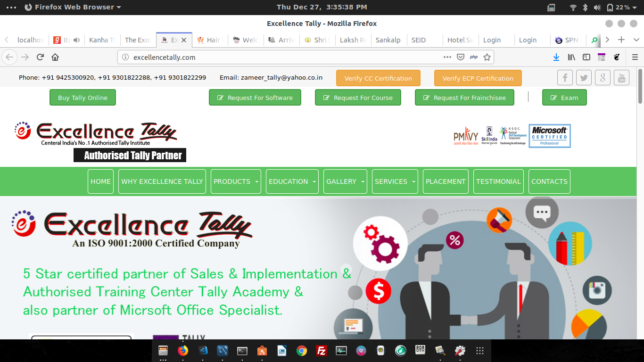Viewport: 644px width, 362px height.
Task: Open the Google Plus social icon
Action: (603, 77)
